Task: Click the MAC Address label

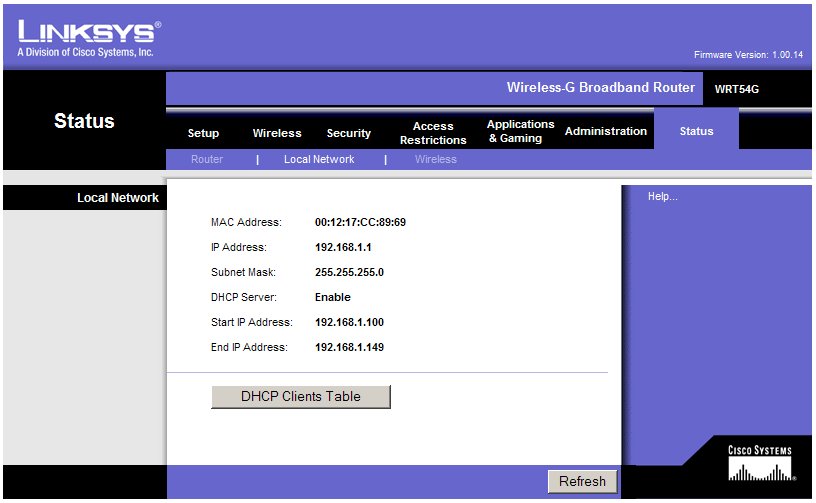Action: (x=246, y=222)
